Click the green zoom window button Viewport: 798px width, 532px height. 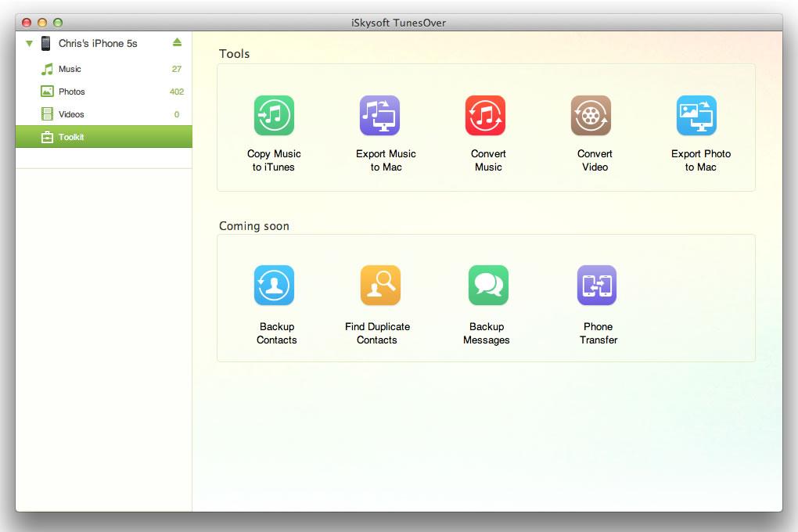point(57,23)
